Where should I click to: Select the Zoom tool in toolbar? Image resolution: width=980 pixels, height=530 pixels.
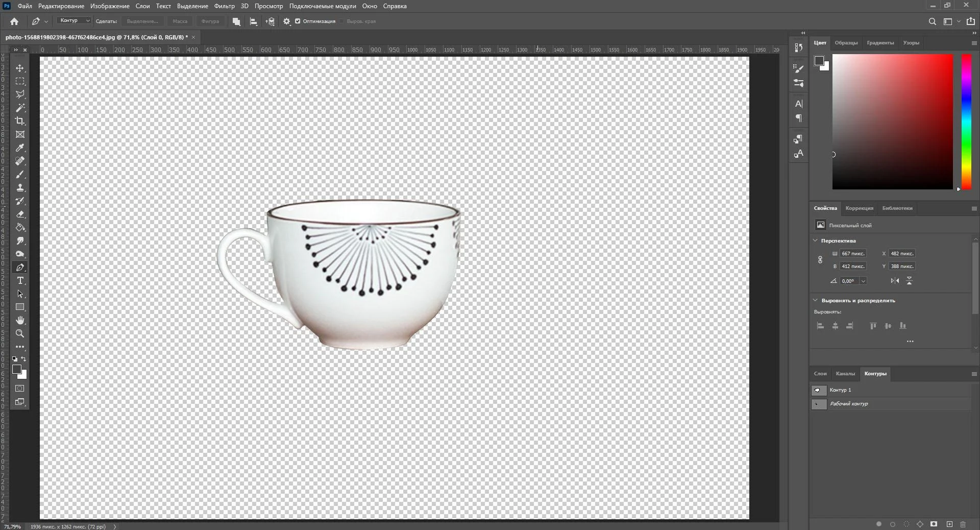tap(20, 333)
